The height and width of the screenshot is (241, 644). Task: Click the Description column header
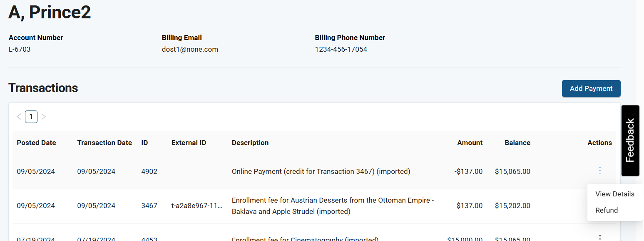(x=250, y=143)
